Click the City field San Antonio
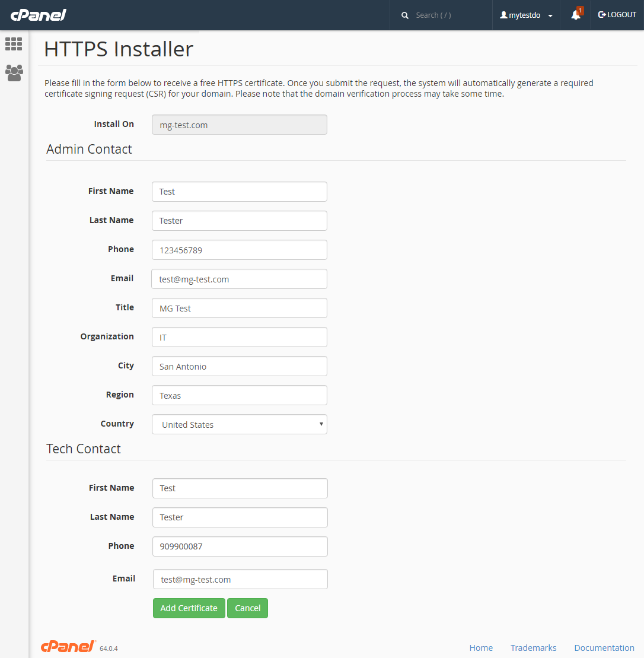This screenshot has height=658, width=644. click(x=239, y=366)
